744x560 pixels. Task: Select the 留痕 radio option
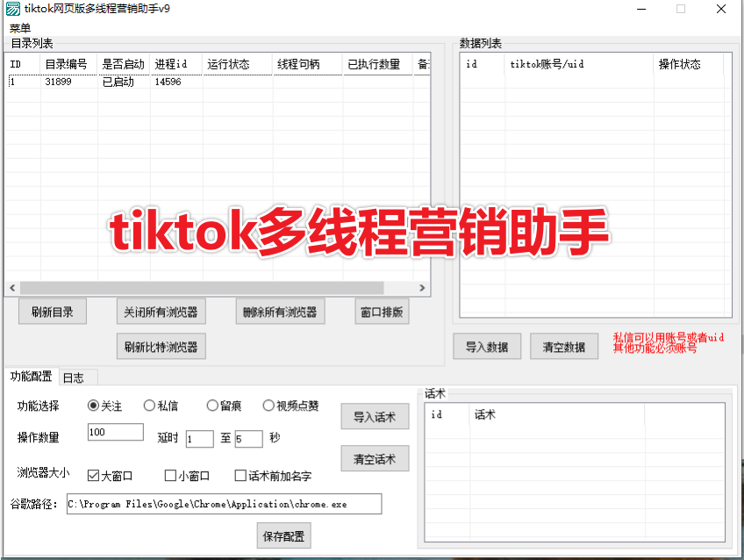click(x=211, y=405)
